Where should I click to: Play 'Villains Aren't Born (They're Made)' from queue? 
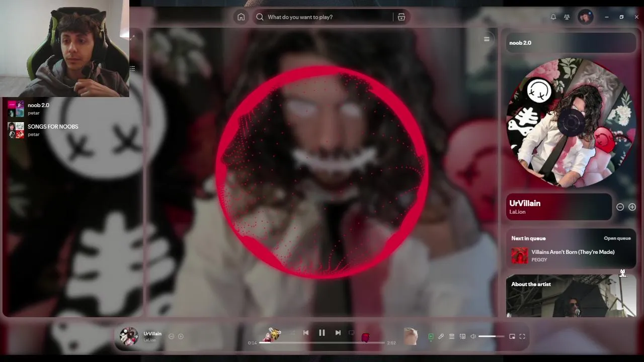[x=573, y=252]
